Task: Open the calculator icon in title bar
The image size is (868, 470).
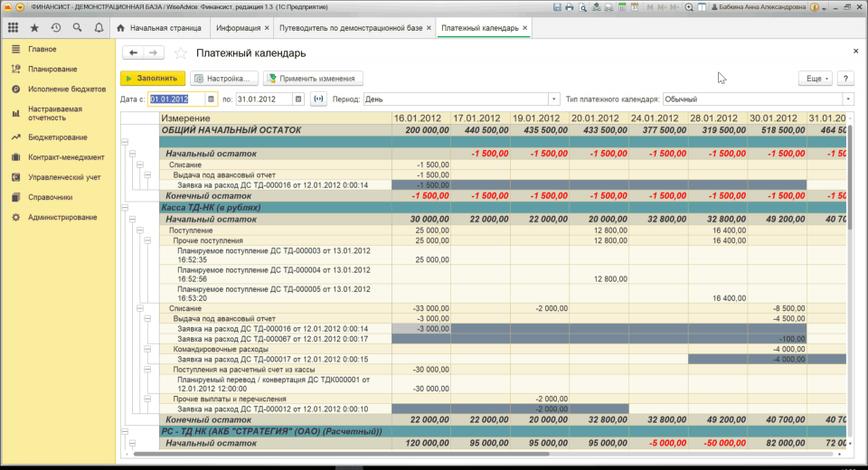Action: pos(622,7)
